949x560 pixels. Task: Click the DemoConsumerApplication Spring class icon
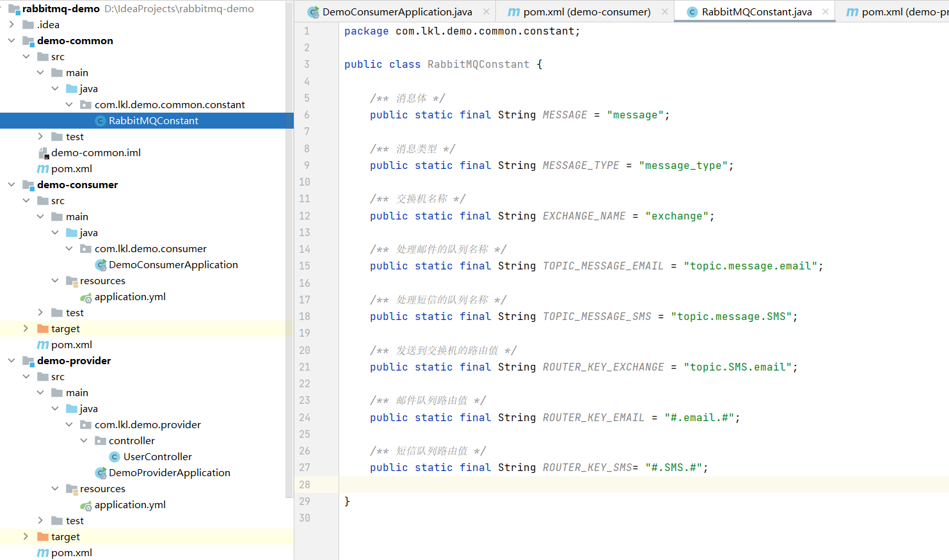point(100,265)
